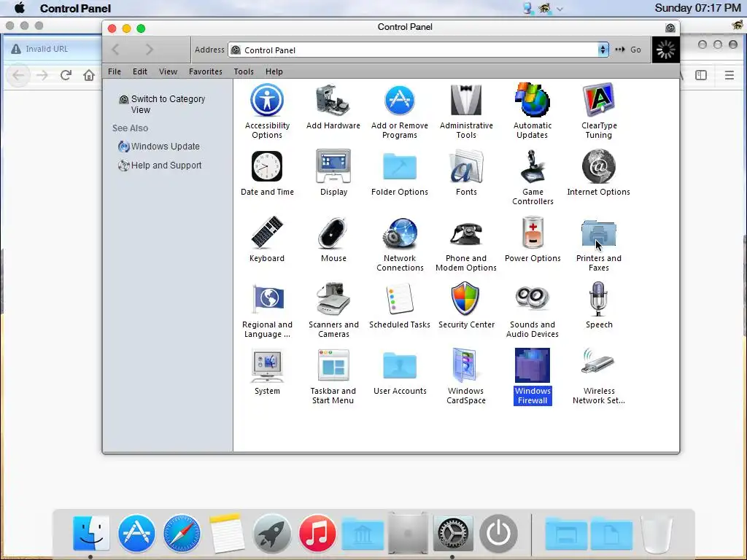Select Power Options icon
747x560 pixels.
[532, 233]
